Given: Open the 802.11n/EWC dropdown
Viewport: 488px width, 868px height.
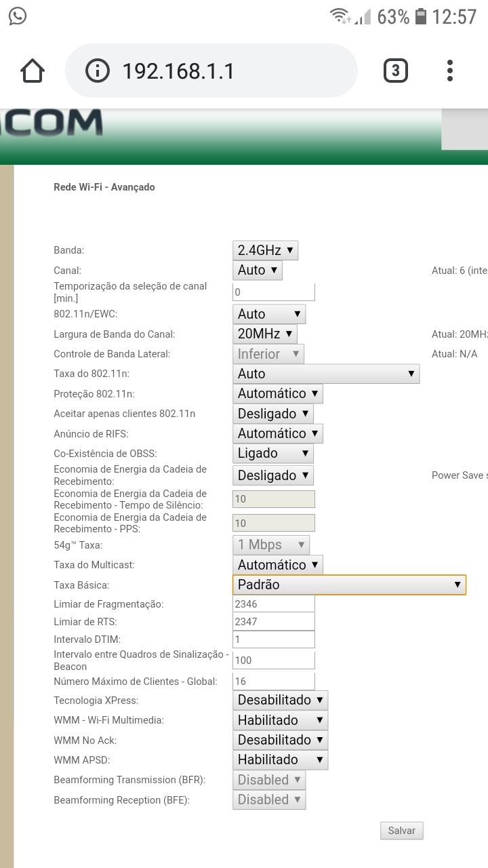Looking at the screenshot, I should point(269,314).
